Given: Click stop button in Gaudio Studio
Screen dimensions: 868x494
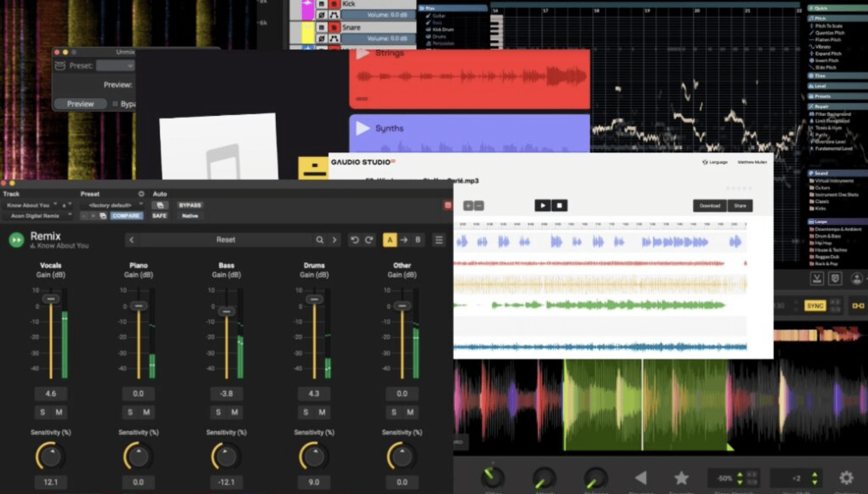Looking at the screenshot, I should pyautogui.click(x=559, y=206).
